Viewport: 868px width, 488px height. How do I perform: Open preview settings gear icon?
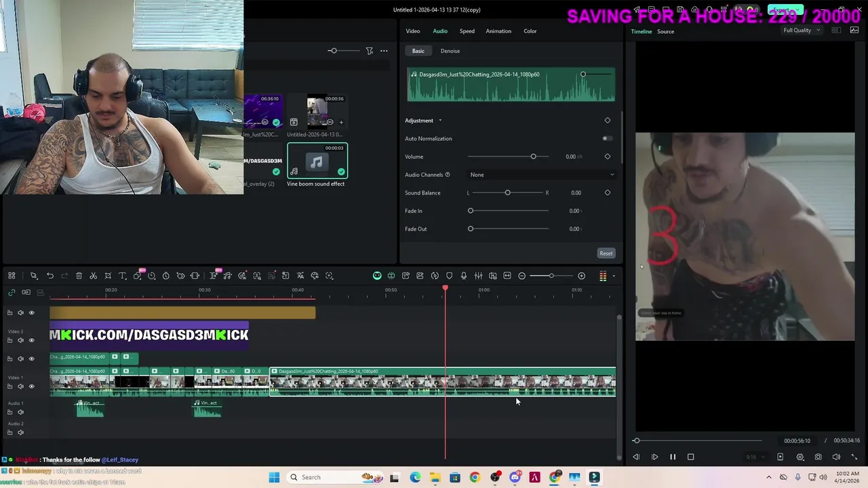[800, 457]
